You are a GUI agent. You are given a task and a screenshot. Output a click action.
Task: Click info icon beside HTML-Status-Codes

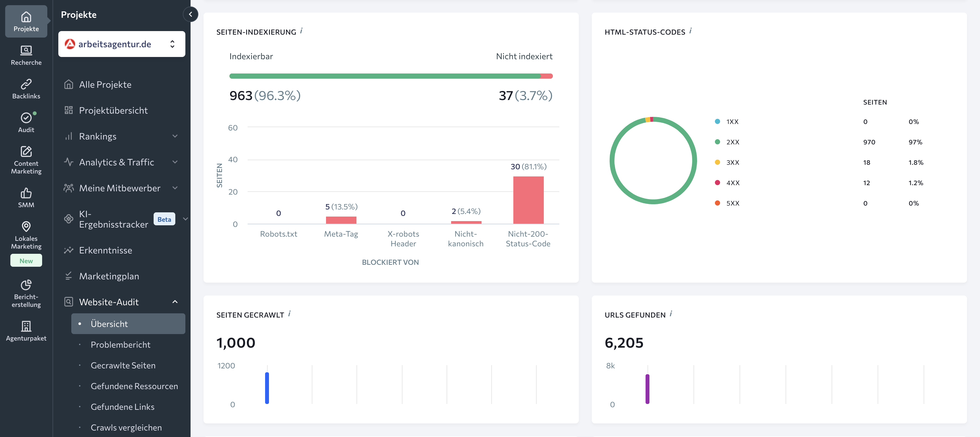pyautogui.click(x=690, y=31)
